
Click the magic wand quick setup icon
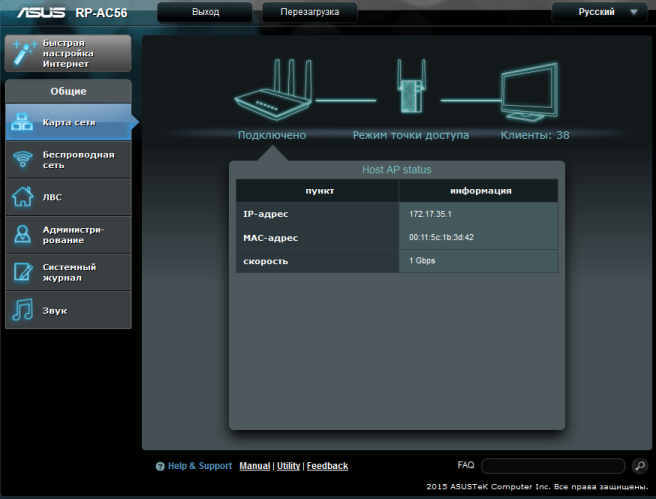(24, 53)
